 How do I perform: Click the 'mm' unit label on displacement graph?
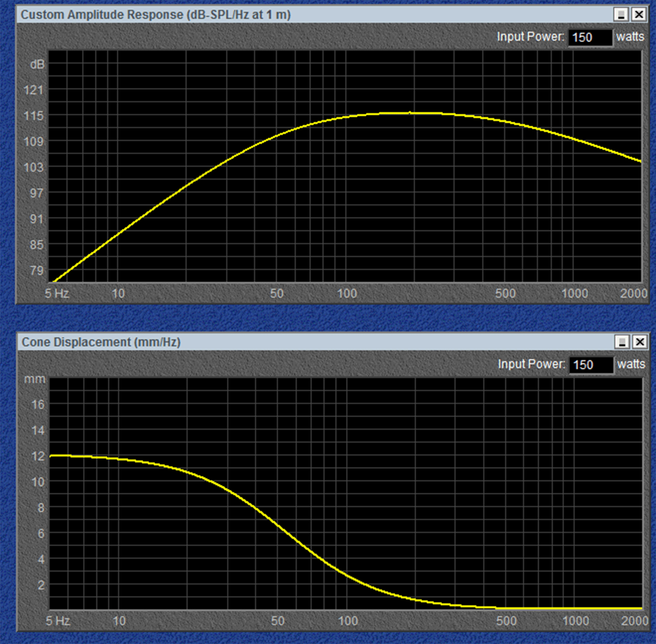[x=35, y=379]
